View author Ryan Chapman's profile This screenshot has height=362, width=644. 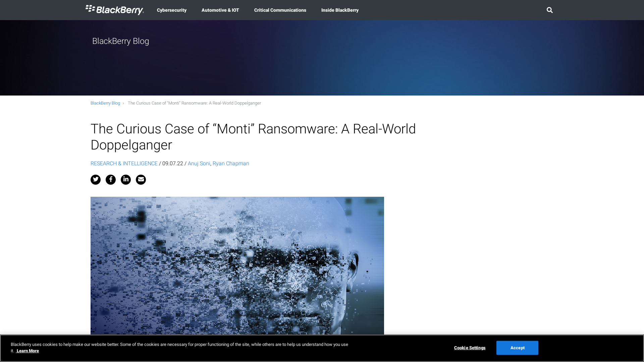(231, 163)
